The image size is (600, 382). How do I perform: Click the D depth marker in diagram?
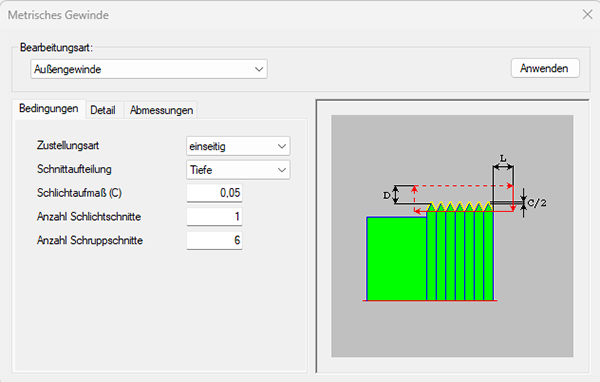click(x=386, y=195)
